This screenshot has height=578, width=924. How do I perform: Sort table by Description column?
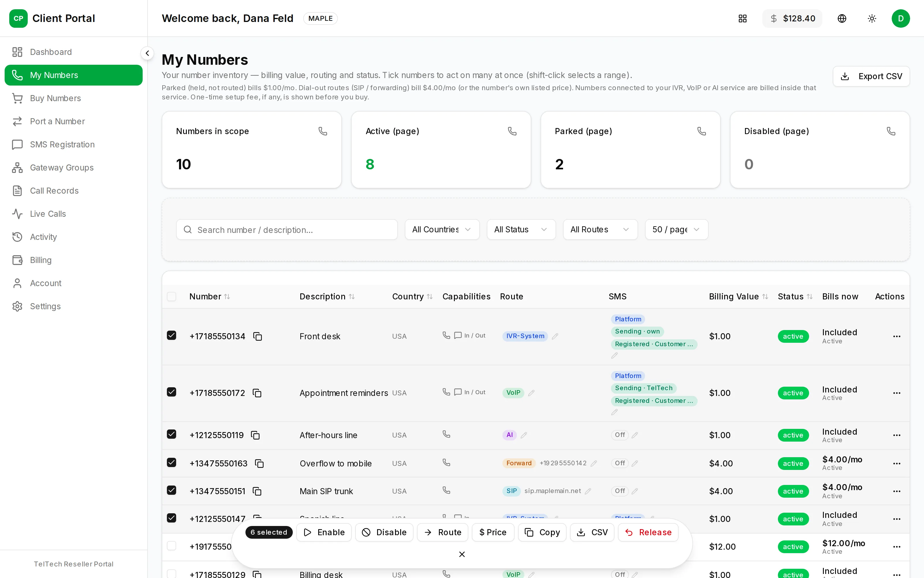click(x=327, y=297)
